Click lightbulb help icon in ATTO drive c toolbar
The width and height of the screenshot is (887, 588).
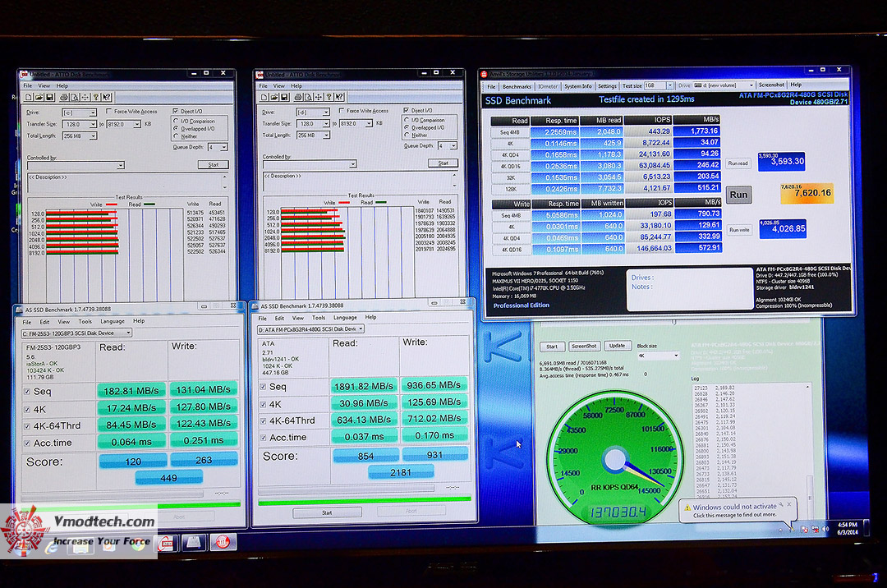95,97
